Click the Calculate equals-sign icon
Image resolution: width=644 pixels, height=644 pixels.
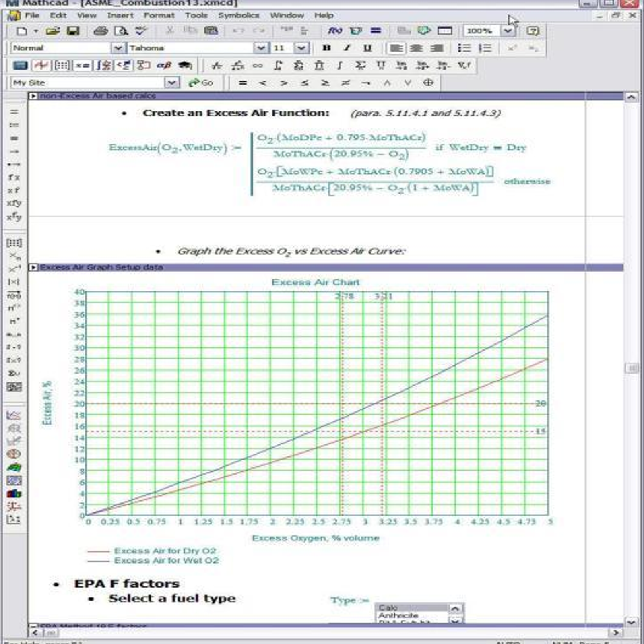pos(376,31)
